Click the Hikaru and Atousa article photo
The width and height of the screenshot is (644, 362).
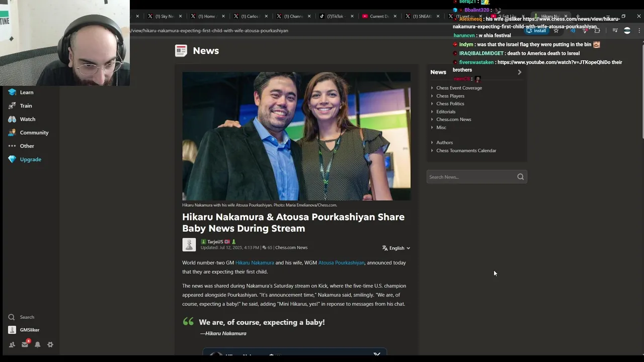click(x=296, y=136)
